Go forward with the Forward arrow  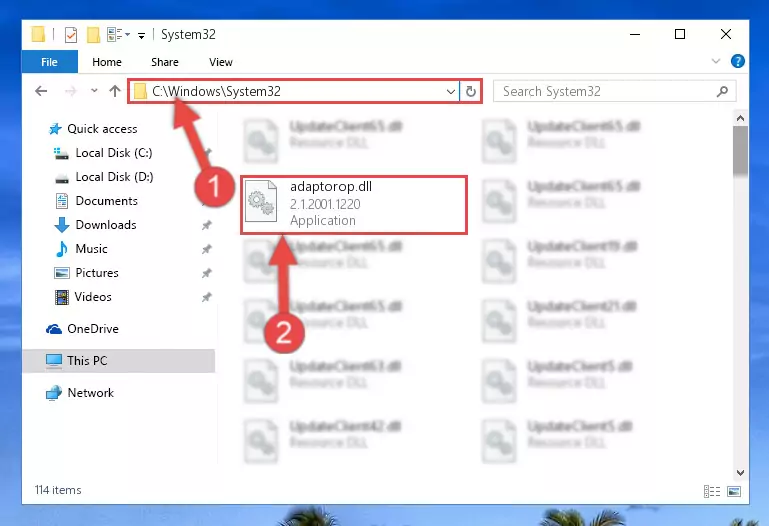tap(71, 91)
